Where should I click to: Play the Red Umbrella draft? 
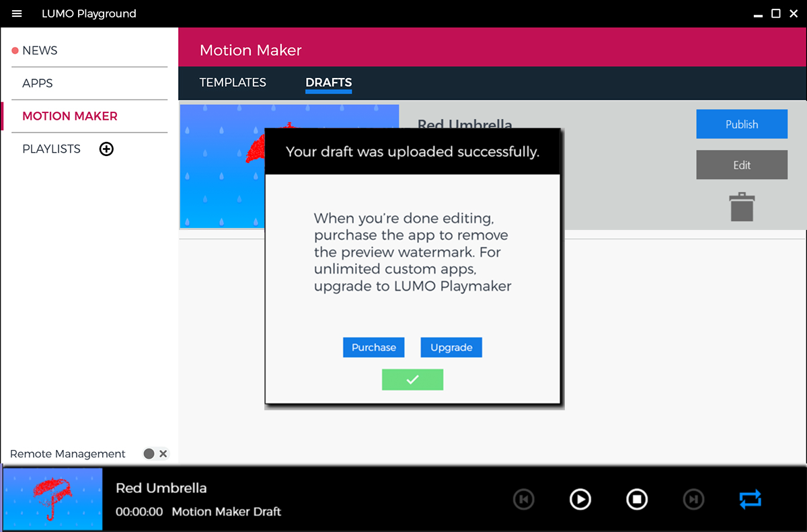580,499
